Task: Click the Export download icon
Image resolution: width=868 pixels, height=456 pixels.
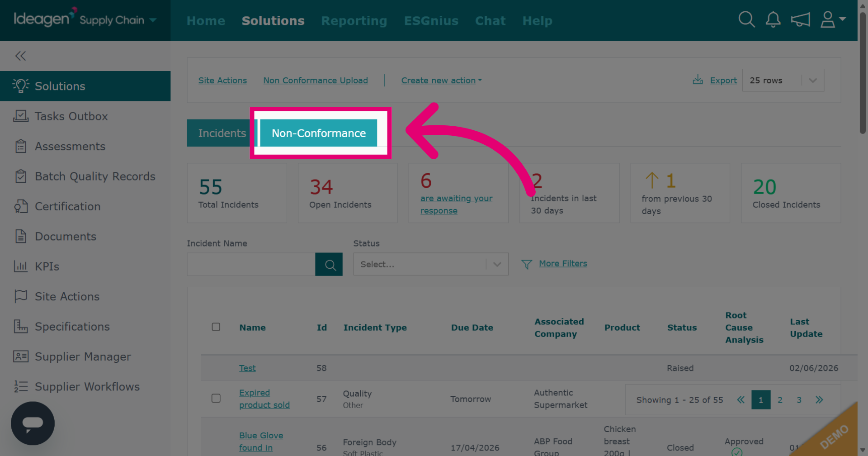Action: point(698,80)
